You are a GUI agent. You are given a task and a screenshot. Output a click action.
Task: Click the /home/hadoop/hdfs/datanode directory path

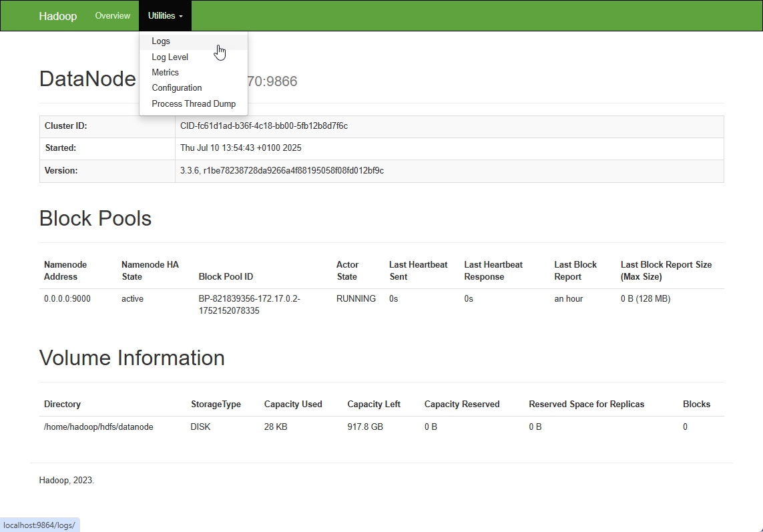98,427
